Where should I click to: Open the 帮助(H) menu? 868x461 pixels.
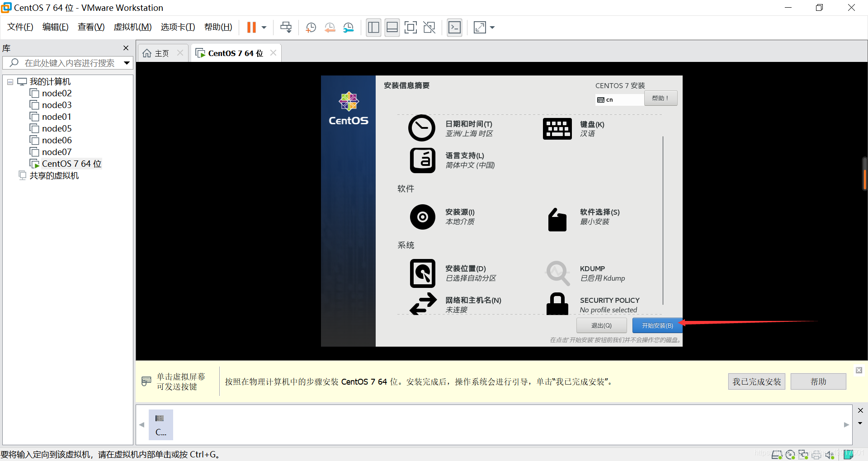pyautogui.click(x=218, y=27)
